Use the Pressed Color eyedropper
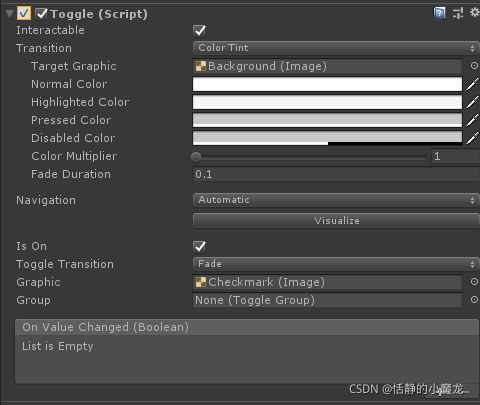This screenshot has width=480, height=405. 472,120
